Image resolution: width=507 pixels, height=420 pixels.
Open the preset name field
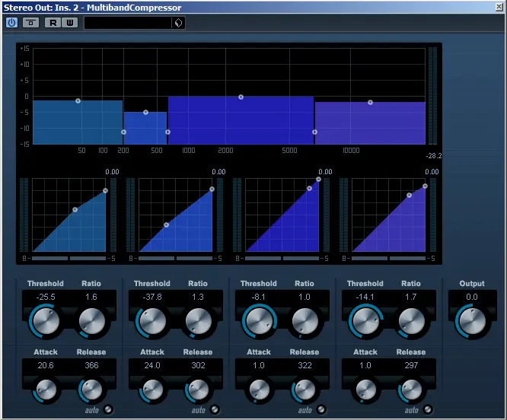point(128,23)
